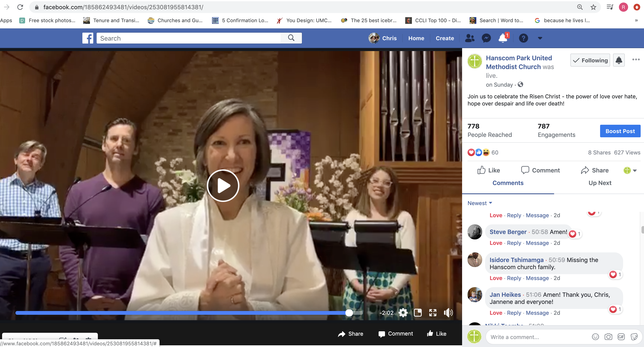
Task: Reply to Steve Berger's comment
Action: pos(514,243)
